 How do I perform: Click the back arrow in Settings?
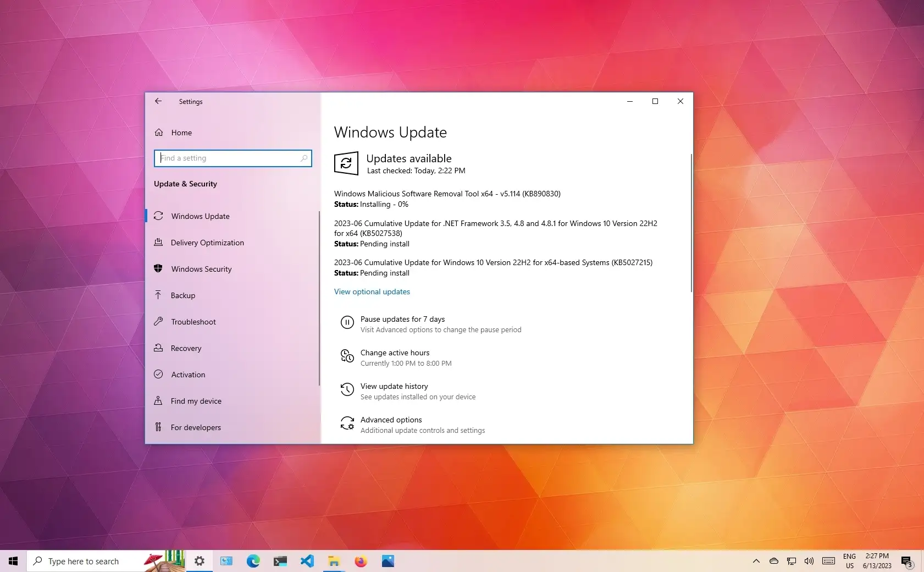pyautogui.click(x=158, y=101)
